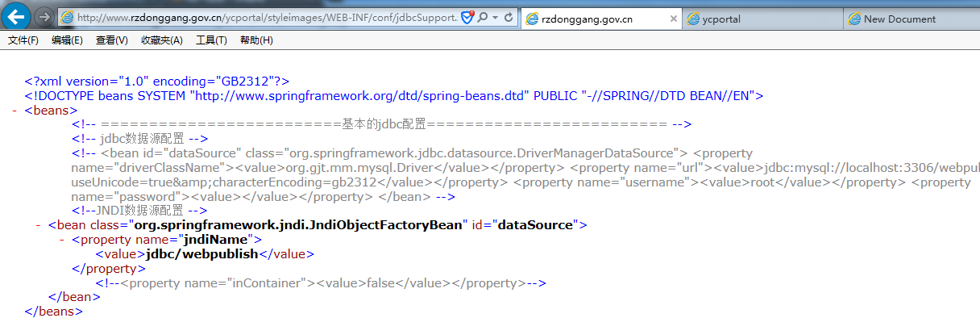
Task: Click the jdbc数据源配置 comment
Action: point(140,139)
